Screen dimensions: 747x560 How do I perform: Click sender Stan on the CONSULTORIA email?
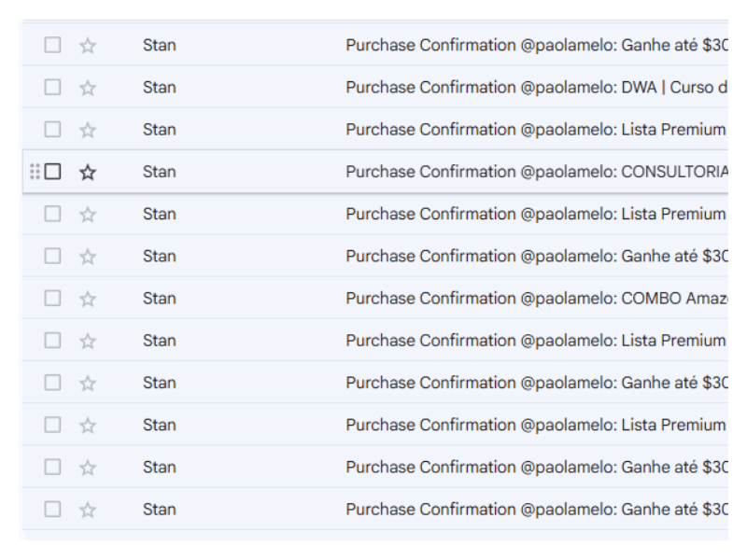160,172
